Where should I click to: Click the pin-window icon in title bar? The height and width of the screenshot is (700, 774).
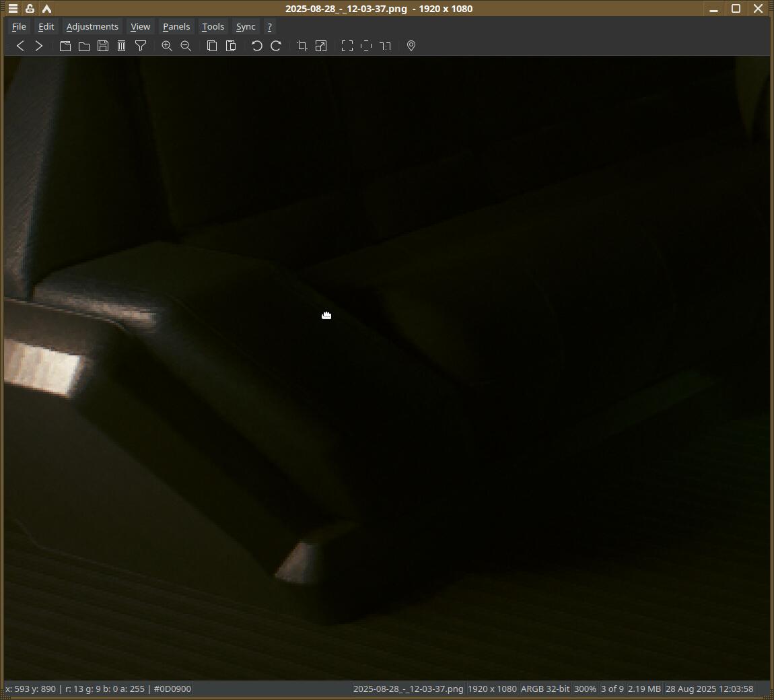click(x=30, y=8)
